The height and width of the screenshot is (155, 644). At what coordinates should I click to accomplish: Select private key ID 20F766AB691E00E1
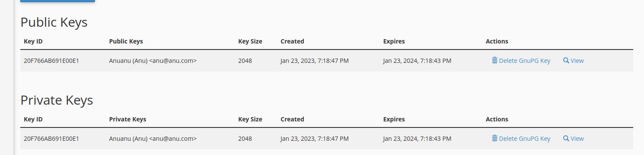coord(51,139)
